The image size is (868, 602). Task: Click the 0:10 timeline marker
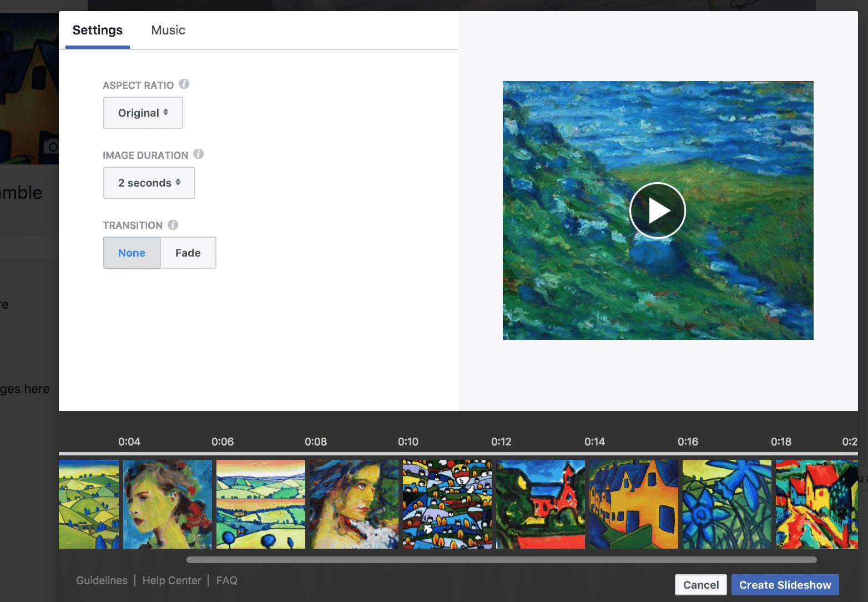coord(408,442)
